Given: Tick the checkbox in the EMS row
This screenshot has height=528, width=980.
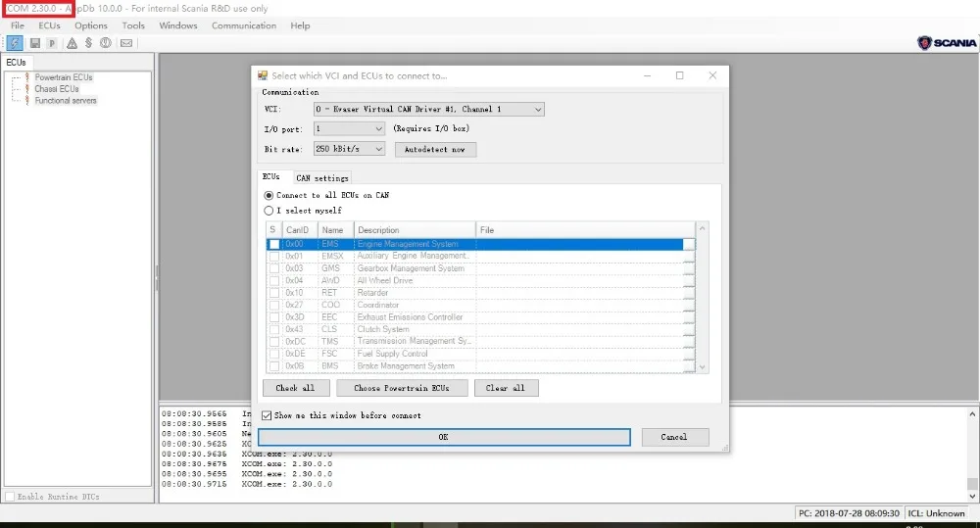Looking at the screenshot, I should 274,244.
